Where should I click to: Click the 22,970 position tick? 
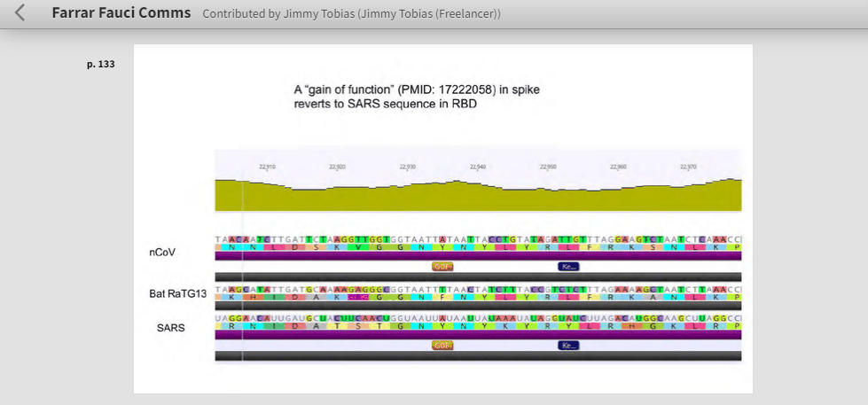pos(688,167)
